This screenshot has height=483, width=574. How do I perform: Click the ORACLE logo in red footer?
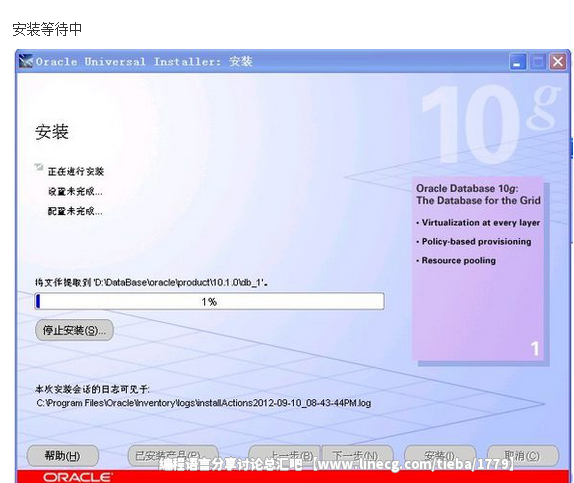click(x=78, y=477)
